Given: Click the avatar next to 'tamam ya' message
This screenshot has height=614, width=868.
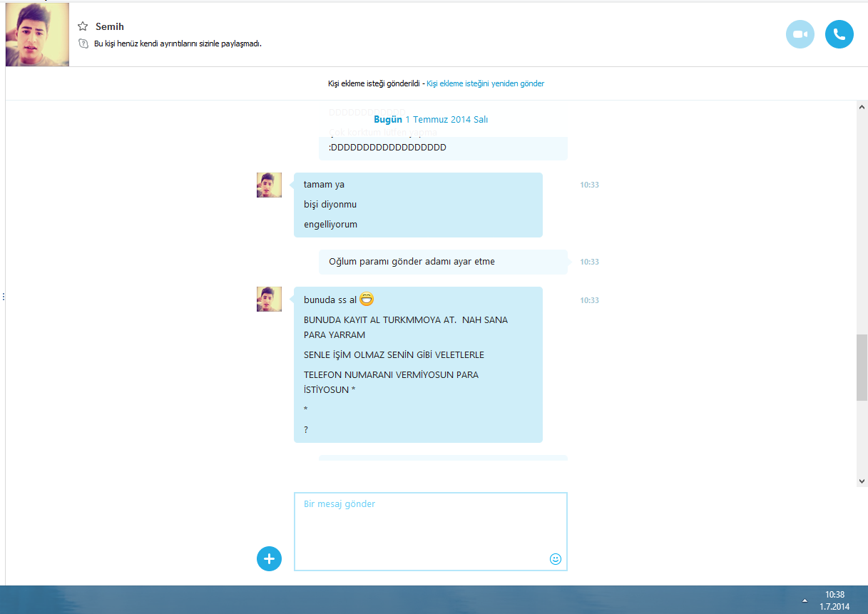Looking at the screenshot, I should point(269,185).
